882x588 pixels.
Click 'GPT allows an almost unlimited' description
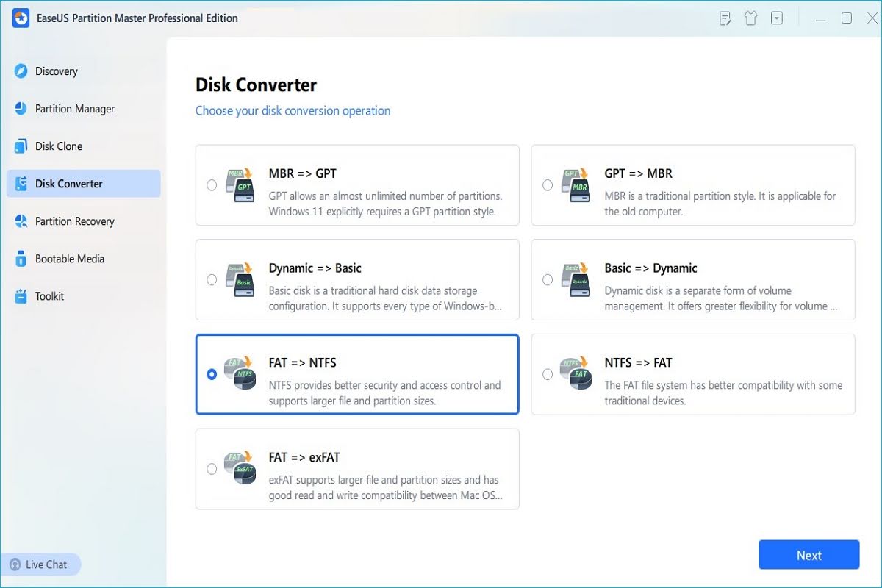(x=386, y=204)
